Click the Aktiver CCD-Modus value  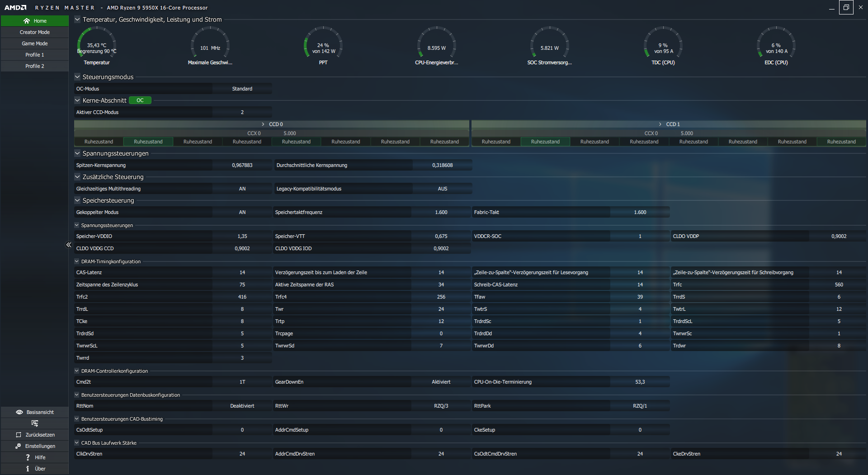(242, 112)
